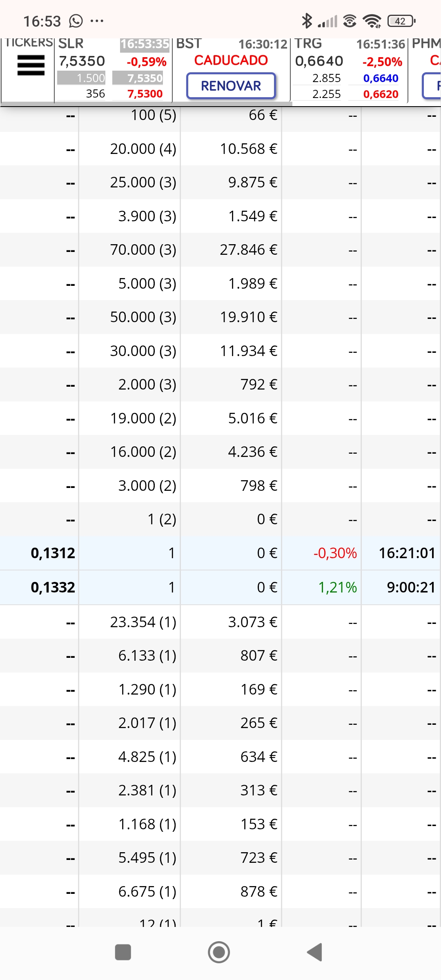Tap the CADUCADO label on BST
The width and height of the screenshot is (441, 980).
231,60
